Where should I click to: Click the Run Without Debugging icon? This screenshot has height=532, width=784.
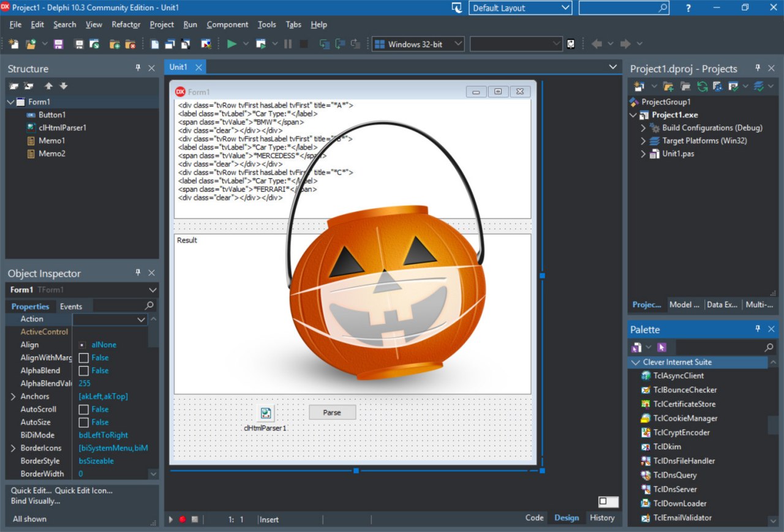coord(261,44)
